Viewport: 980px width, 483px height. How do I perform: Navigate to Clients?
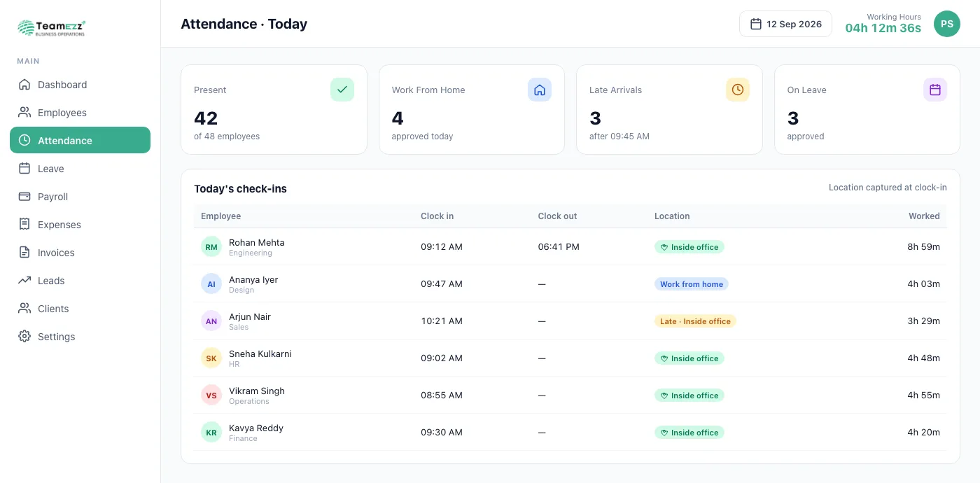pos(80,309)
